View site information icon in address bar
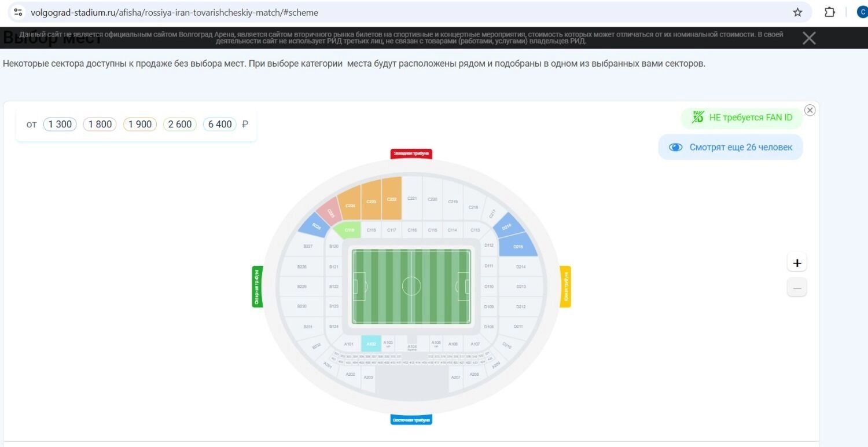Screen dimensions: 868x447 point(18,12)
